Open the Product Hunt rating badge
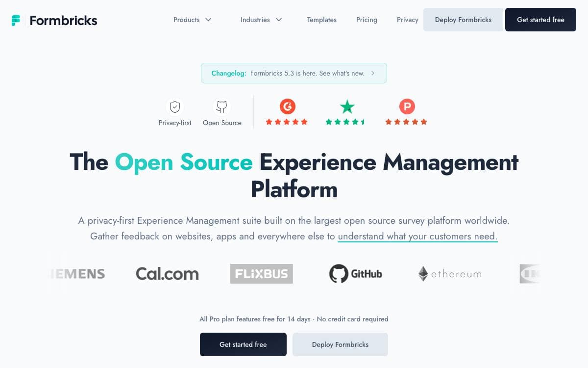588x368 pixels. pos(407,106)
